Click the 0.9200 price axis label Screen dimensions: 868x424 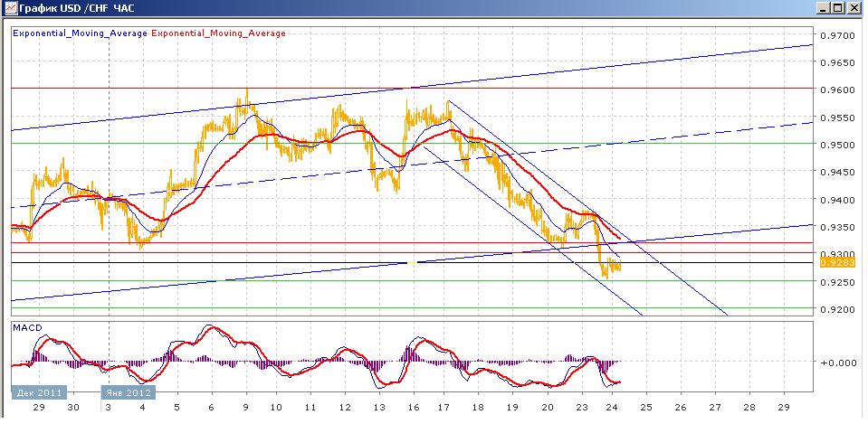click(x=837, y=309)
